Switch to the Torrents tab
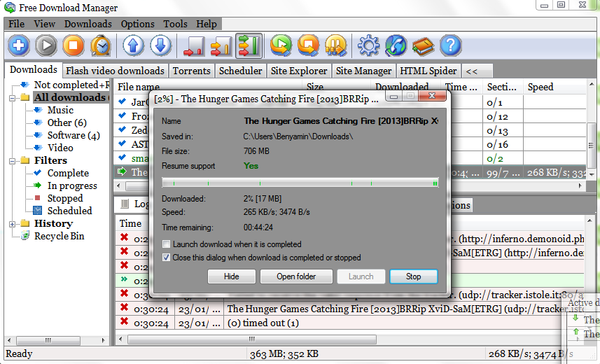Image resolution: width=600 pixels, height=364 pixels. pyautogui.click(x=191, y=71)
